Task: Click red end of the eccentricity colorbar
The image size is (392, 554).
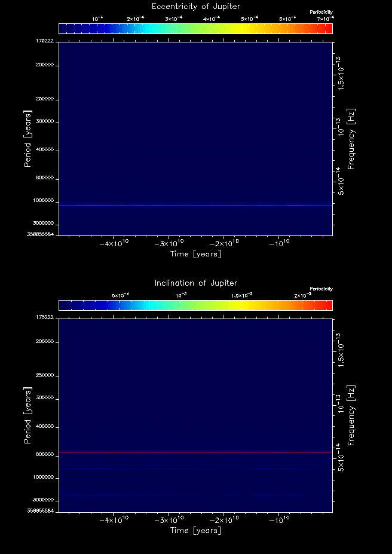Action: [327, 29]
